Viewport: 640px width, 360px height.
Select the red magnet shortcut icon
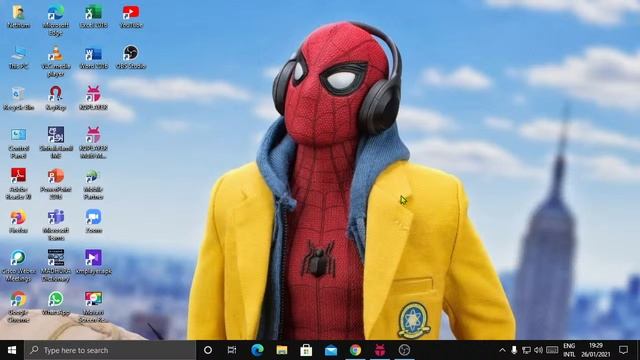pyautogui.click(x=56, y=99)
